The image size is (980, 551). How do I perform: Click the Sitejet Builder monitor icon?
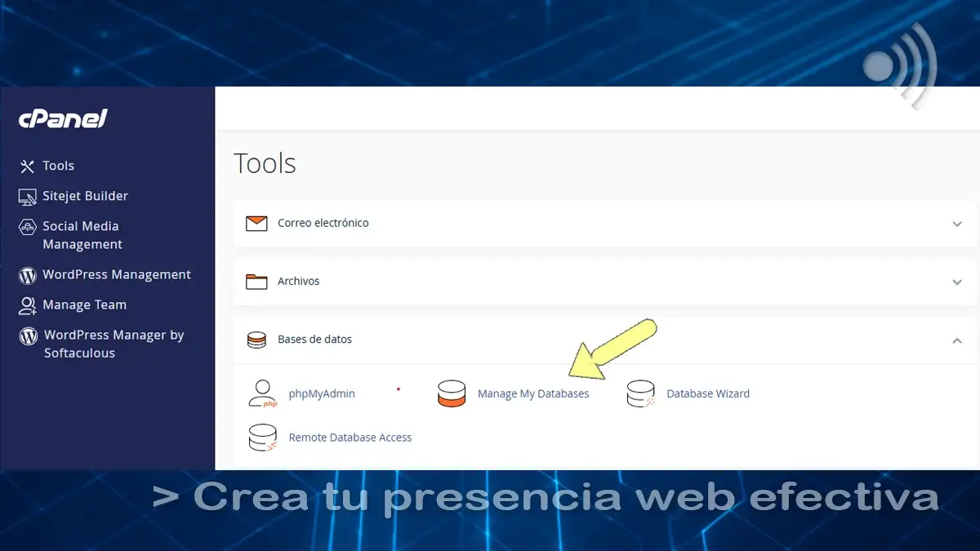(28, 197)
